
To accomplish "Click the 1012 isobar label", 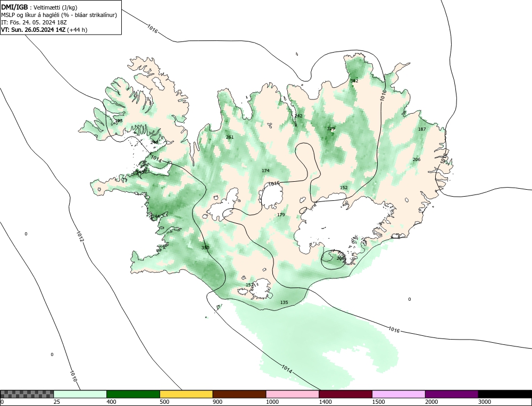I will pyautogui.click(x=80, y=236).
